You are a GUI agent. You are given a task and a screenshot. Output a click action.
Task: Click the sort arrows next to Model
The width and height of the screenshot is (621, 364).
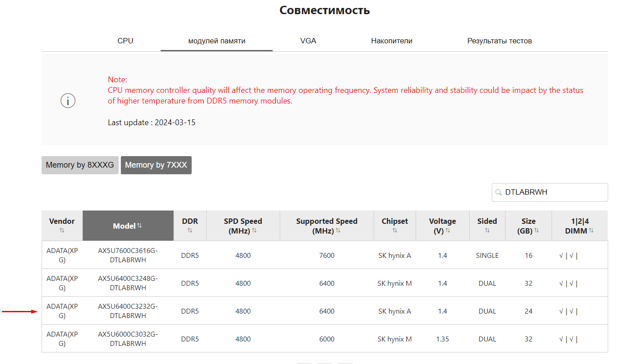pyautogui.click(x=139, y=226)
